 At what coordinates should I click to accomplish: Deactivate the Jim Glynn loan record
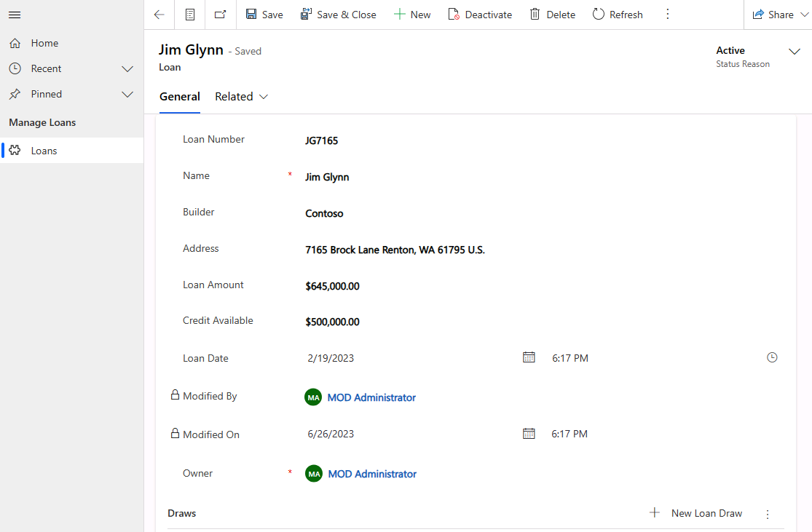(480, 14)
